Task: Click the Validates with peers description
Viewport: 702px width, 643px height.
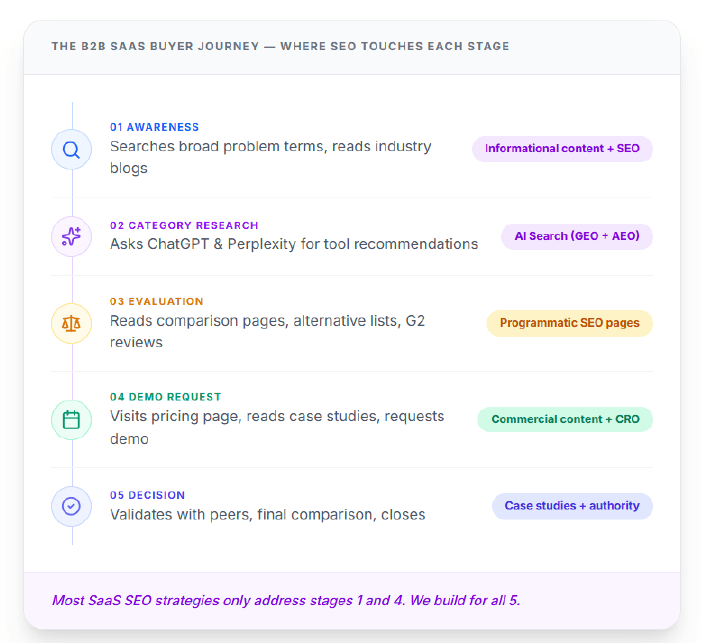Action: click(268, 514)
